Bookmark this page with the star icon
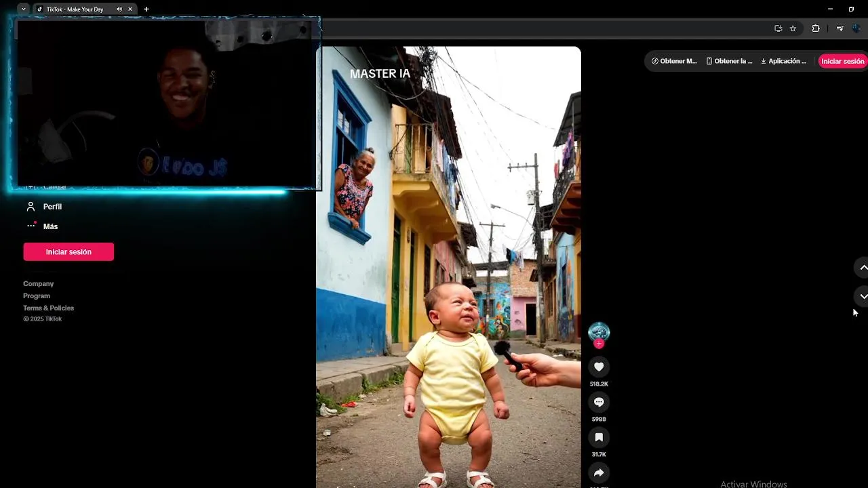 coord(793,28)
